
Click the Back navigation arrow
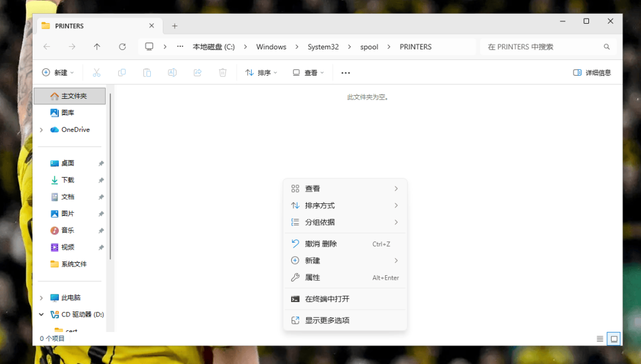point(46,47)
